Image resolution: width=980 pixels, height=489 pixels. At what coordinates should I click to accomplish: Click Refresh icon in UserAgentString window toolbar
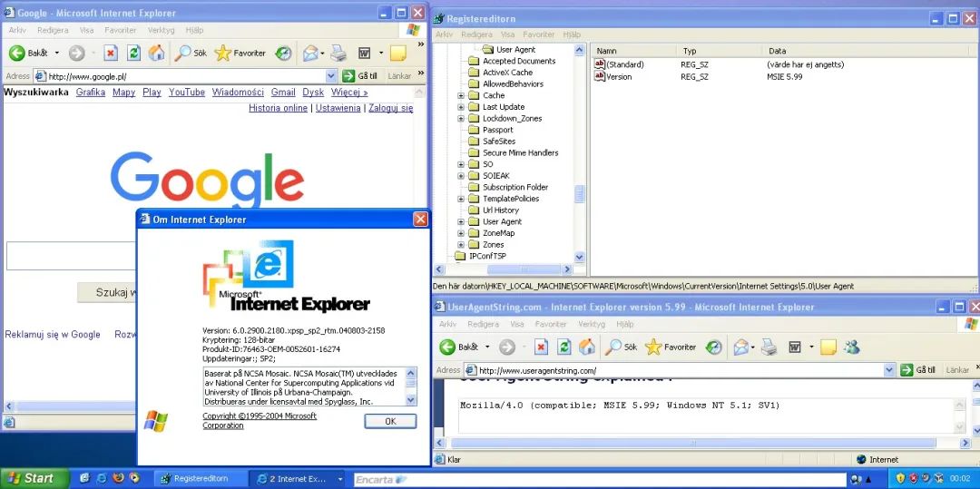[564, 347]
